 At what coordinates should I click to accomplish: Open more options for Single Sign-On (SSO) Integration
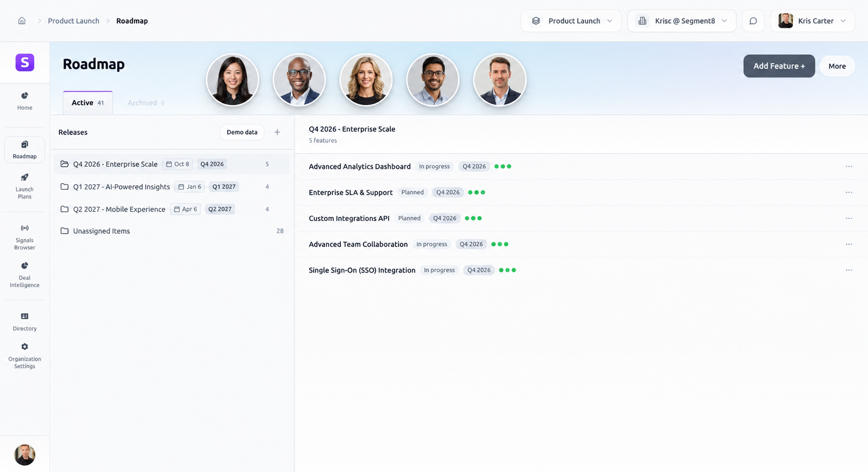(849, 270)
